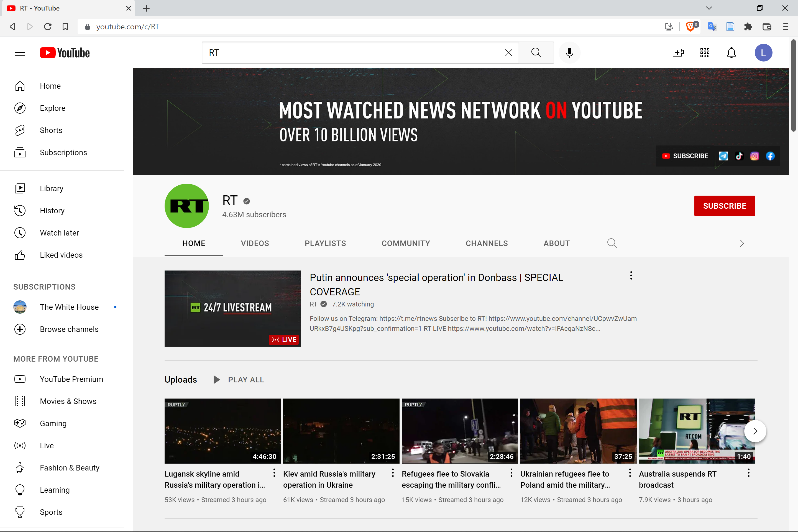The image size is (798, 532).
Task: Open options for Lugansk skyline video
Action: (274, 473)
